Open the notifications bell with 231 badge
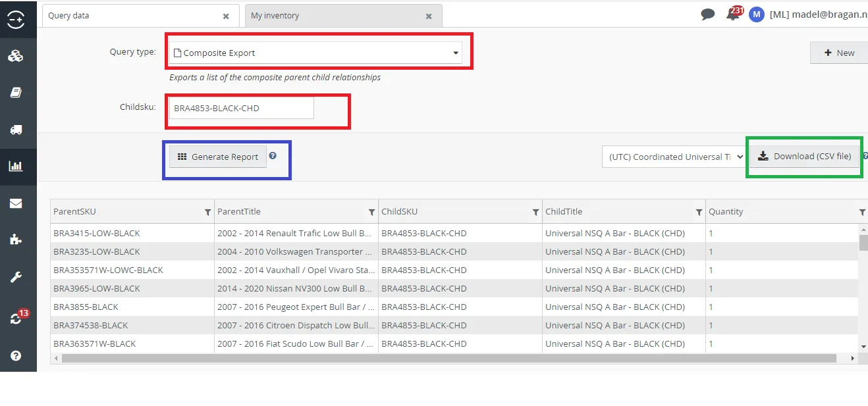The height and width of the screenshot is (406, 868). [734, 14]
